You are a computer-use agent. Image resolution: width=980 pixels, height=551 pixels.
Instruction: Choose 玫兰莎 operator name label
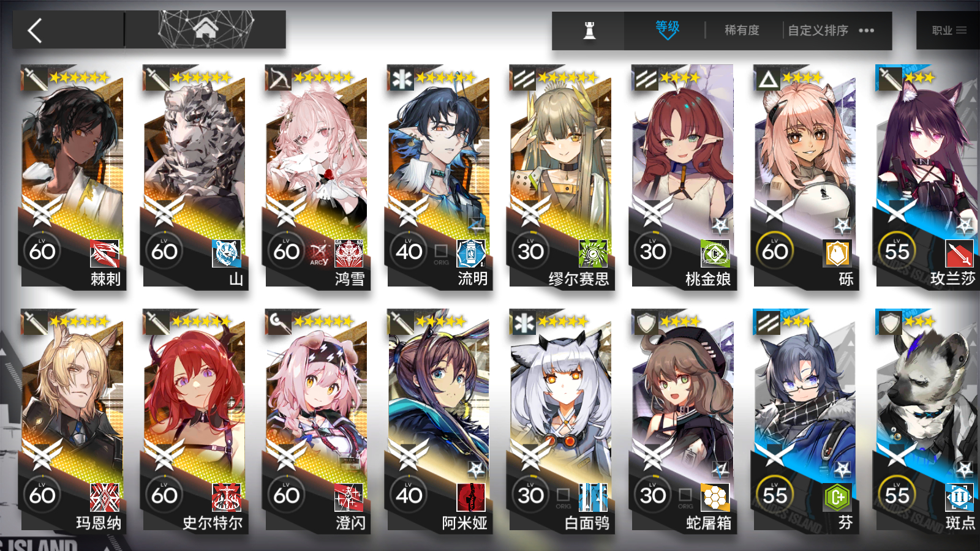coord(952,279)
